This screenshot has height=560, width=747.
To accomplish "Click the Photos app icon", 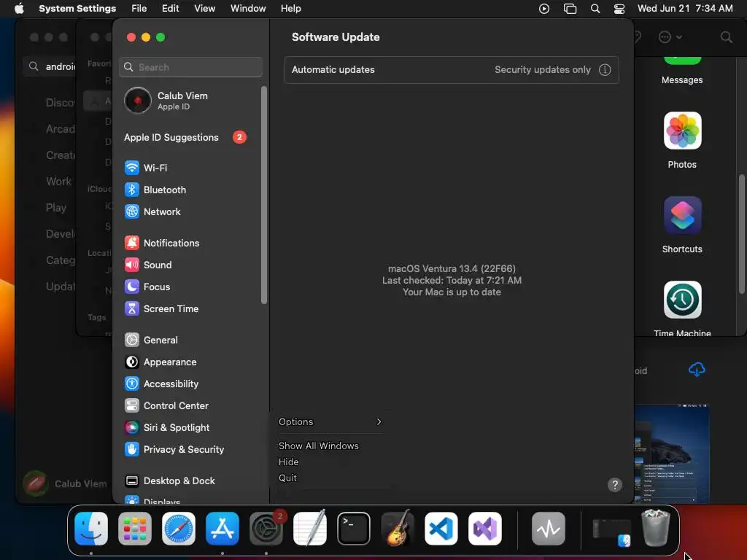I will pyautogui.click(x=682, y=131).
